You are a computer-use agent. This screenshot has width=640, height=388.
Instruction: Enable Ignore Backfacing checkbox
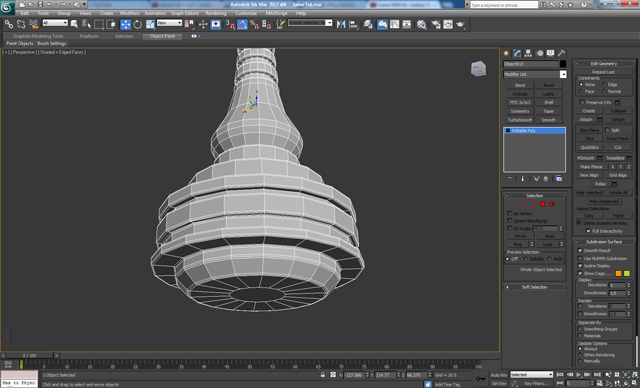coord(510,221)
